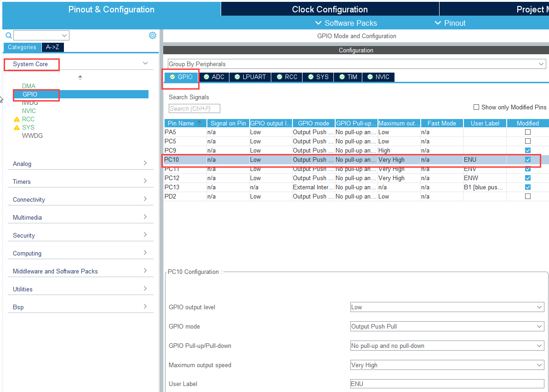Screen dimensions: 549x392
Task: Click the collapse arrows under System Core
Action: [x=80, y=78]
